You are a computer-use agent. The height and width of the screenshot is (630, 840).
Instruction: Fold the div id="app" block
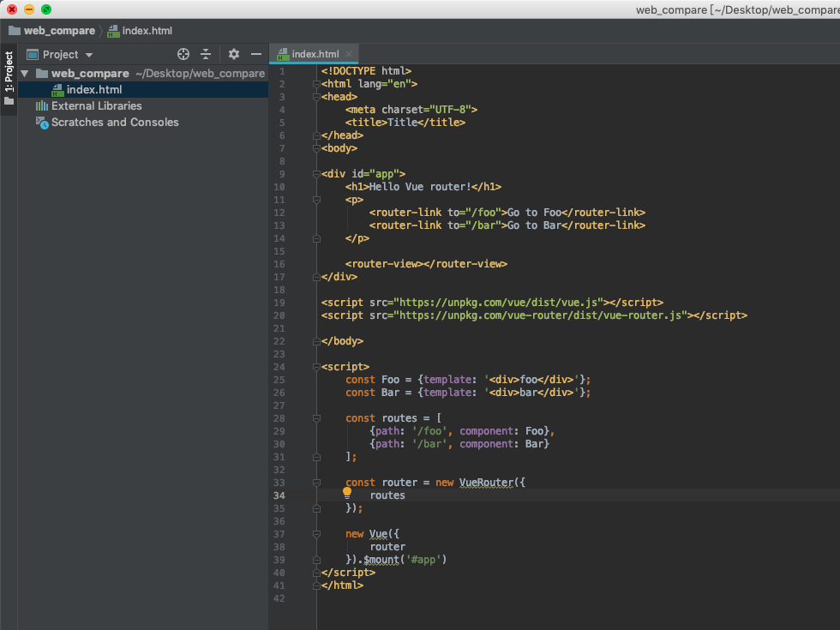pyautogui.click(x=317, y=174)
